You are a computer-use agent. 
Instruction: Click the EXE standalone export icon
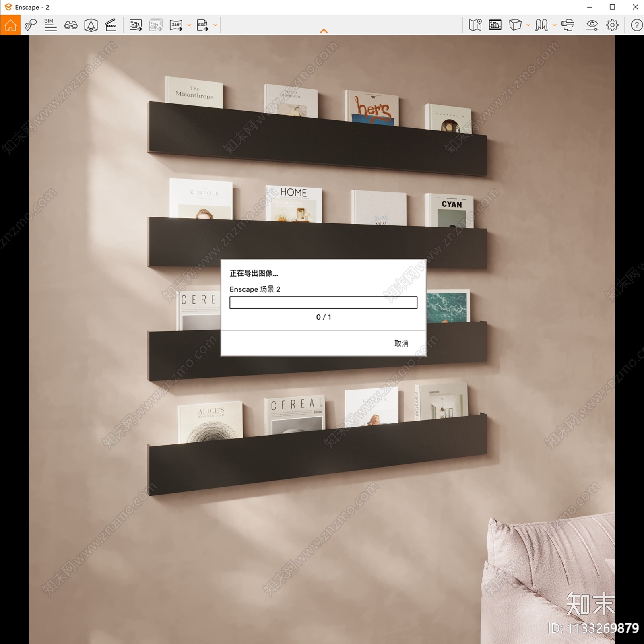(202, 25)
